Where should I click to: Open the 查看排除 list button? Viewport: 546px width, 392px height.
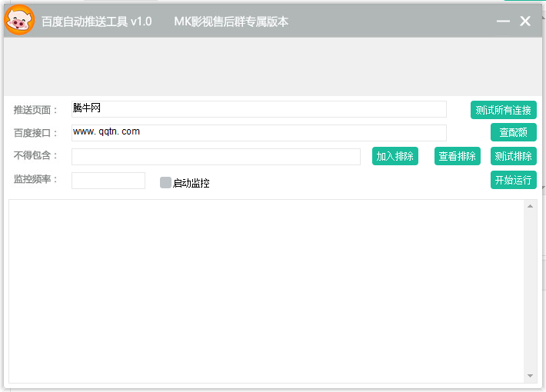[x=458, y=156]
